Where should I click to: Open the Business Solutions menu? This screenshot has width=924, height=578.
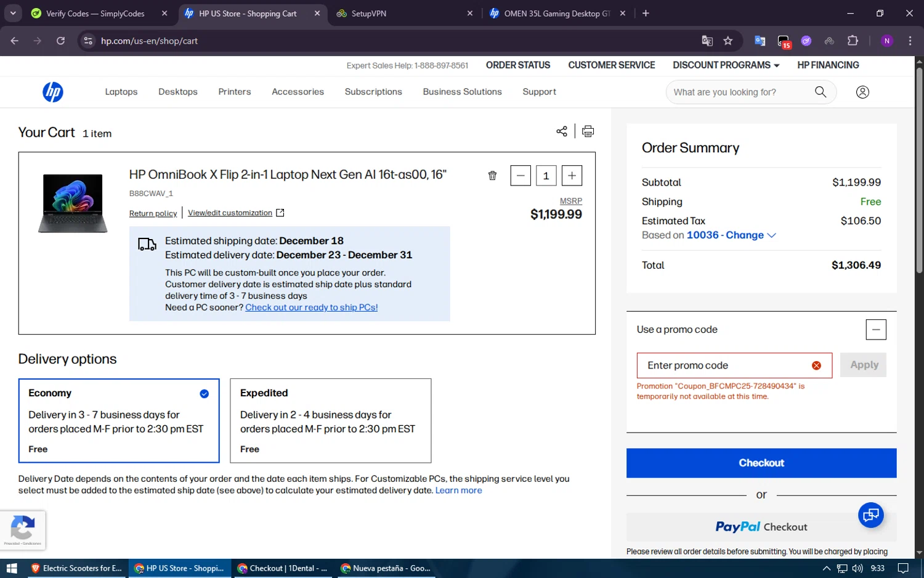[x=462, y=92]
